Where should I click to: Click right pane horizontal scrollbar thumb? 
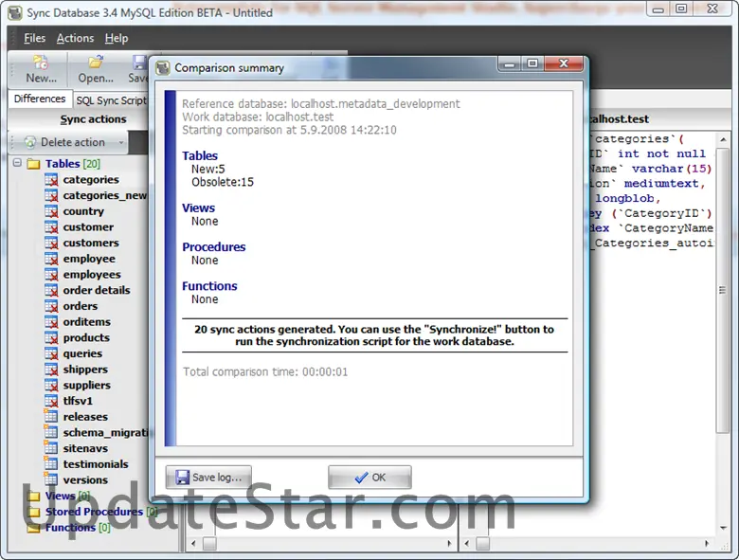click(482, 544)
